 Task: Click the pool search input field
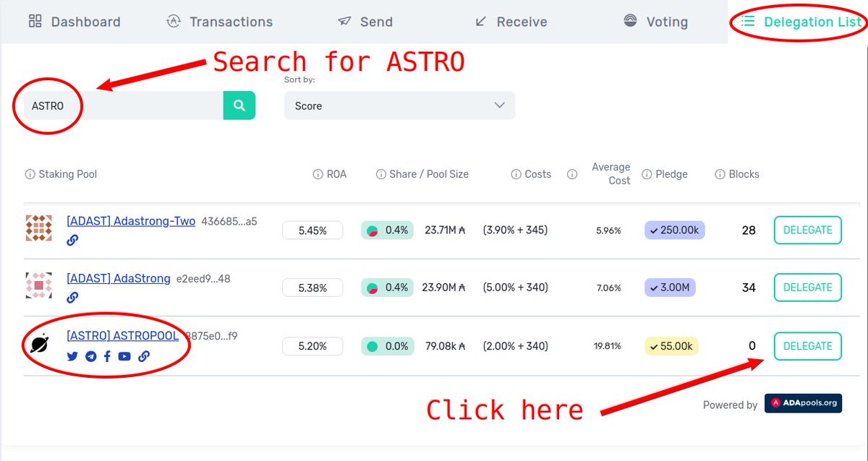[123, 105]
